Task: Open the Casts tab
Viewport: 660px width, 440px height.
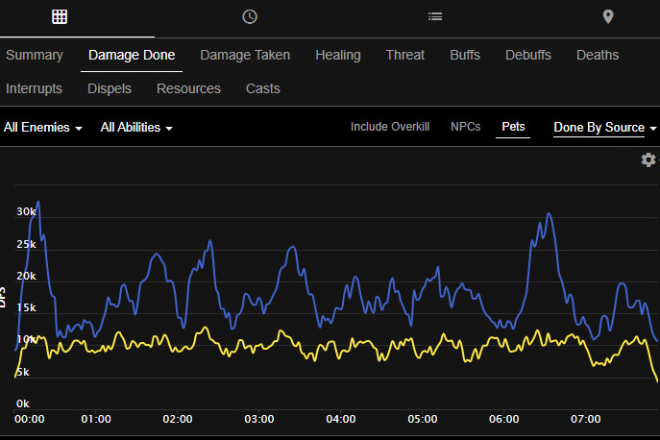Action: pyautogui.click(x=263, y=89)
